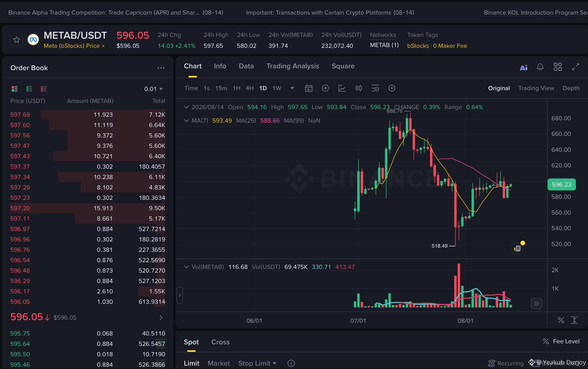The width and height of the screenshot is (588, 369).
Task: Select the 1W time interval
Action: pos(277,88)
